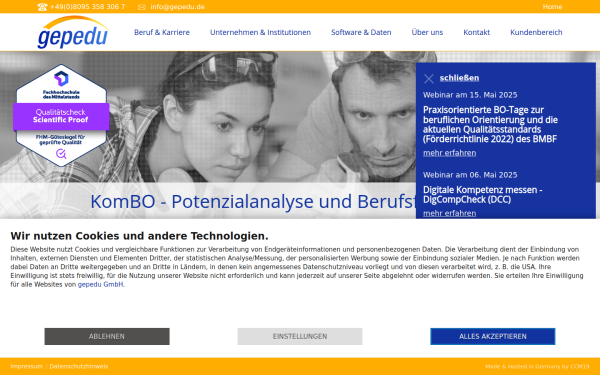
Task: Click Alles akzeptieren button
Action: pos(492,336)
